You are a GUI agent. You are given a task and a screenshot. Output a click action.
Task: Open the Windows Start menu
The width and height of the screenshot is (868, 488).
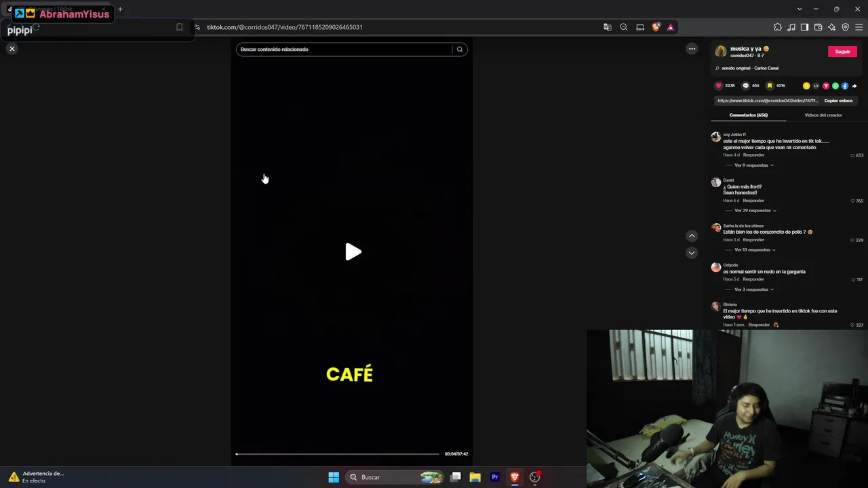[x=334, y=477]
